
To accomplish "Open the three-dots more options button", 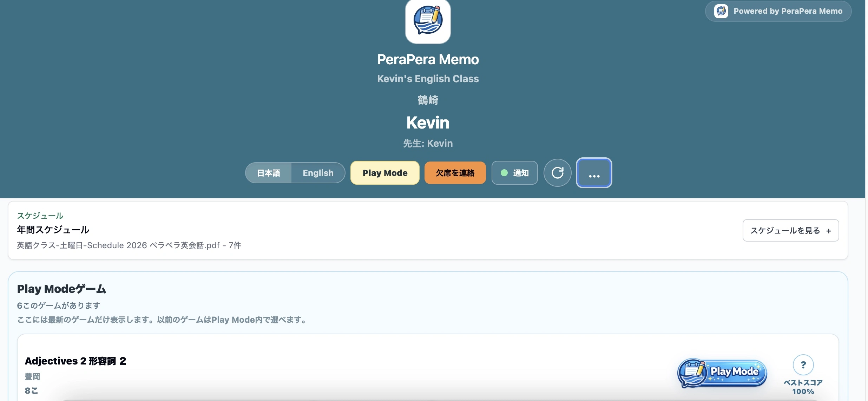I will 594,173.
